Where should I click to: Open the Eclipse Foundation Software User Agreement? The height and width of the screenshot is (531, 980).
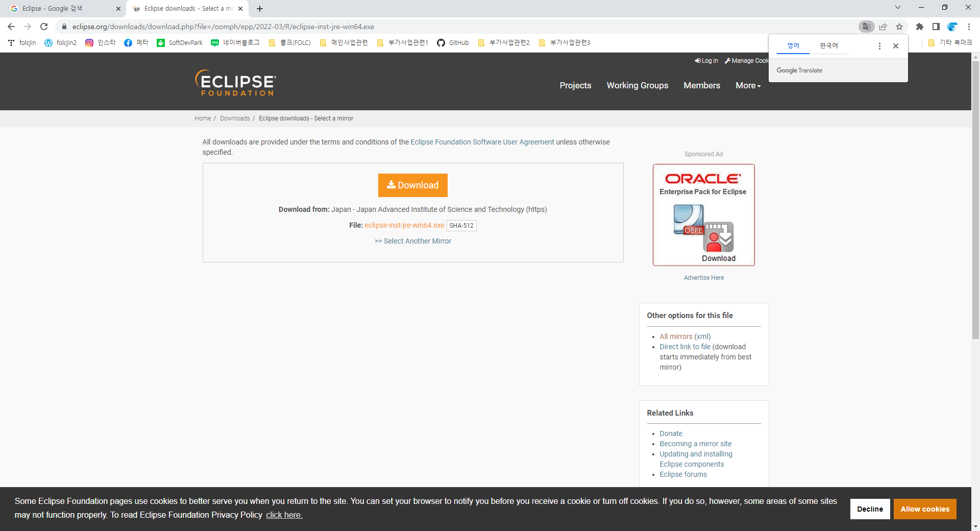coord(482,142)
